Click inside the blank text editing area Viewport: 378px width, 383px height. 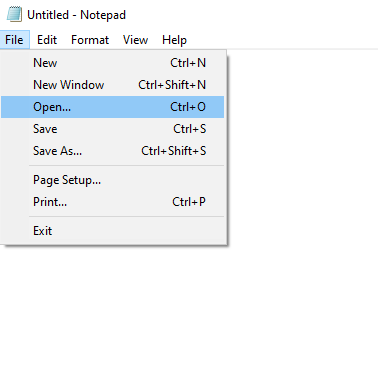(x=303, y=217)
